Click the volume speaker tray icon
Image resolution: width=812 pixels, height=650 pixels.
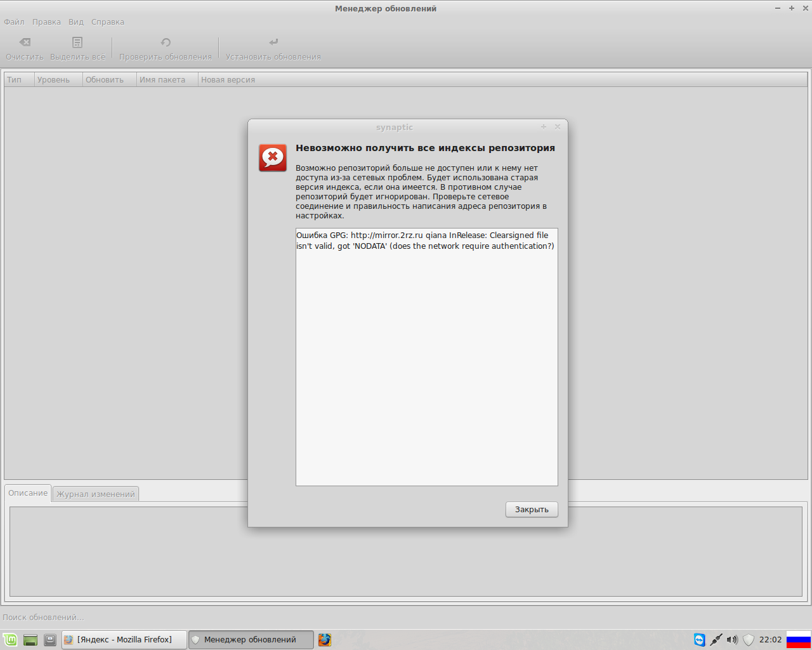tap(732, 640)
